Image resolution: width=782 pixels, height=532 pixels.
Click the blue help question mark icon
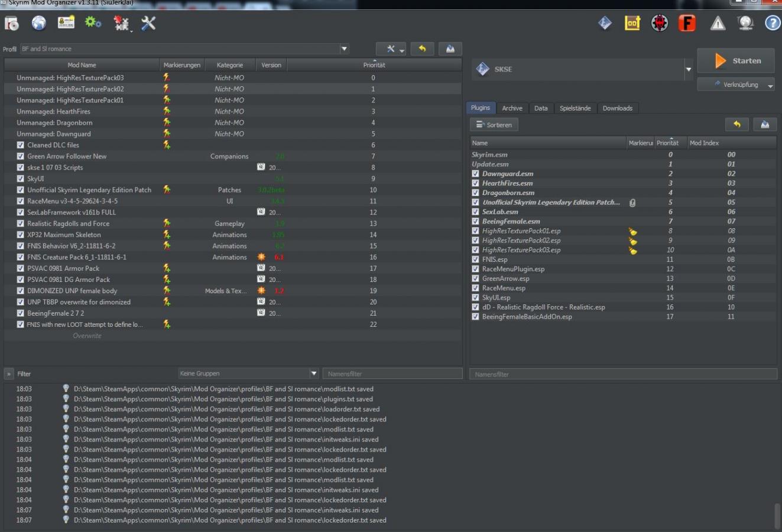(x=773, y=23)
